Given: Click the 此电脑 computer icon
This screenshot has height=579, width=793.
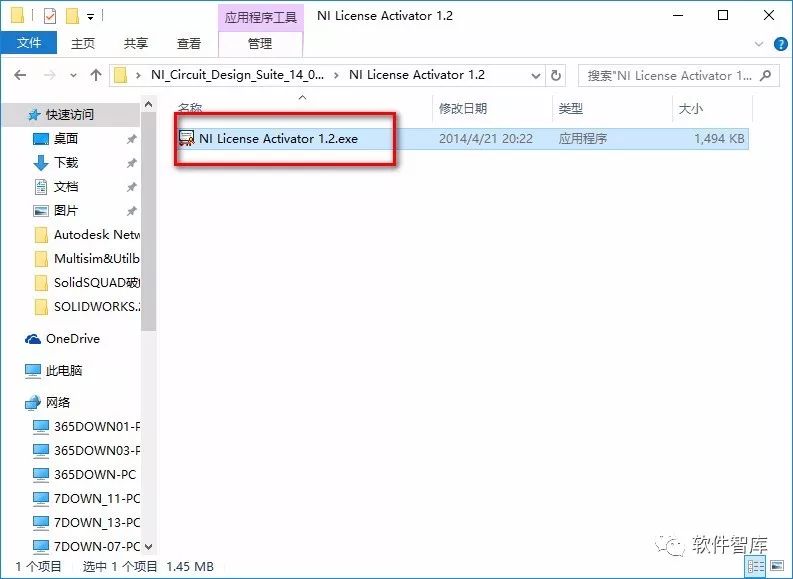Looking at the screenshot, I should tap(33, 371).
